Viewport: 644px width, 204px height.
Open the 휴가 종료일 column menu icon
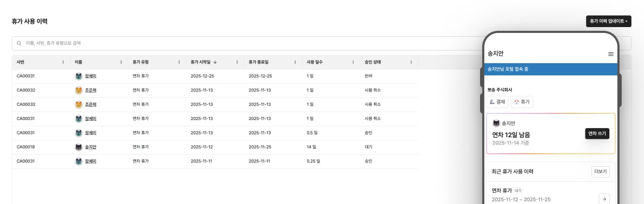[x=295, y=62]
